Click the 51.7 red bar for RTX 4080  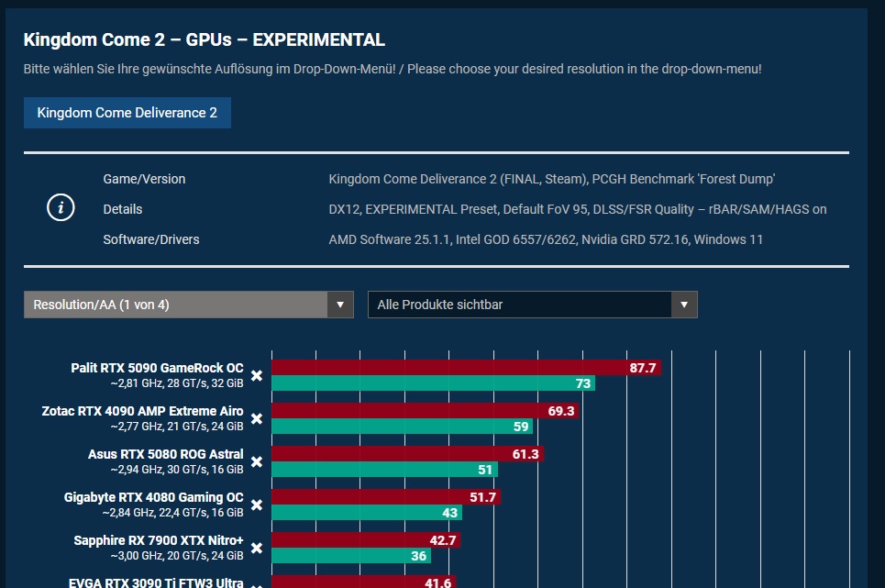tap(386, 497)
